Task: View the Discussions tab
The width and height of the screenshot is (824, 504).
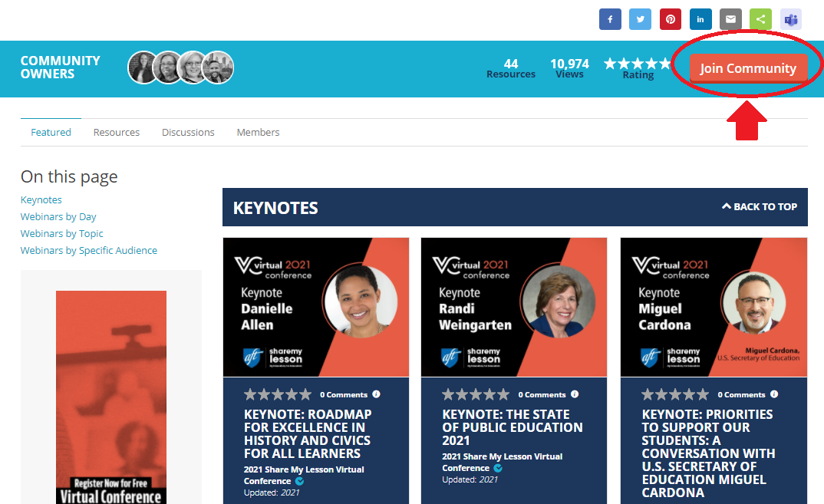Action: click(x=188, y=132)
